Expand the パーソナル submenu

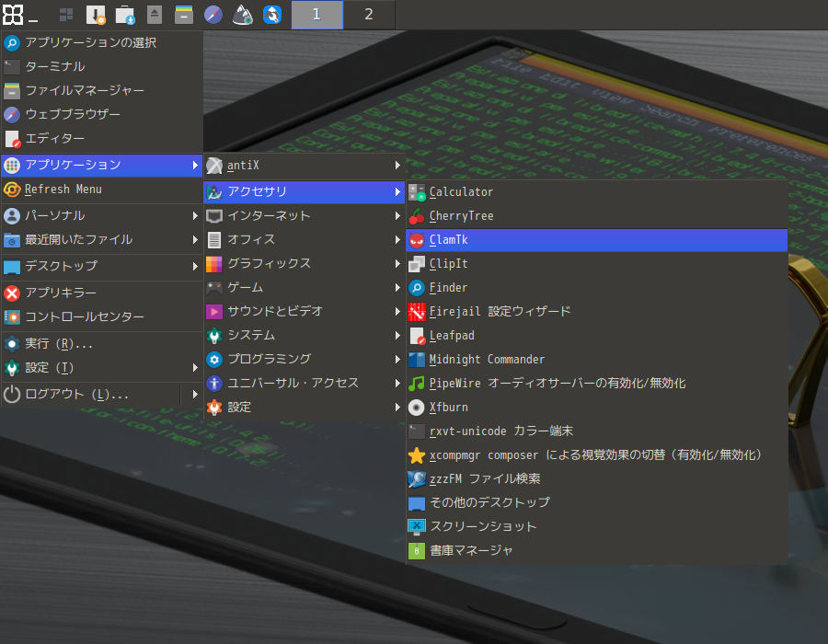(102, 215)
